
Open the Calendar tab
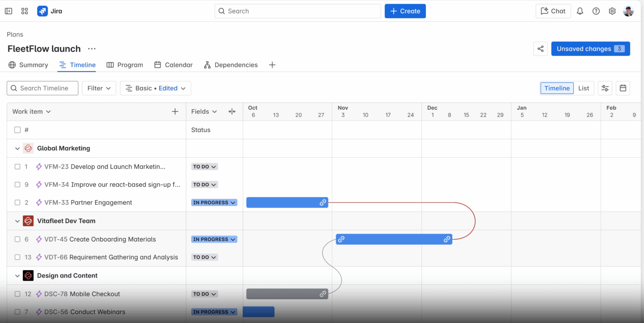pyautogui.click(x=173, y=65)
